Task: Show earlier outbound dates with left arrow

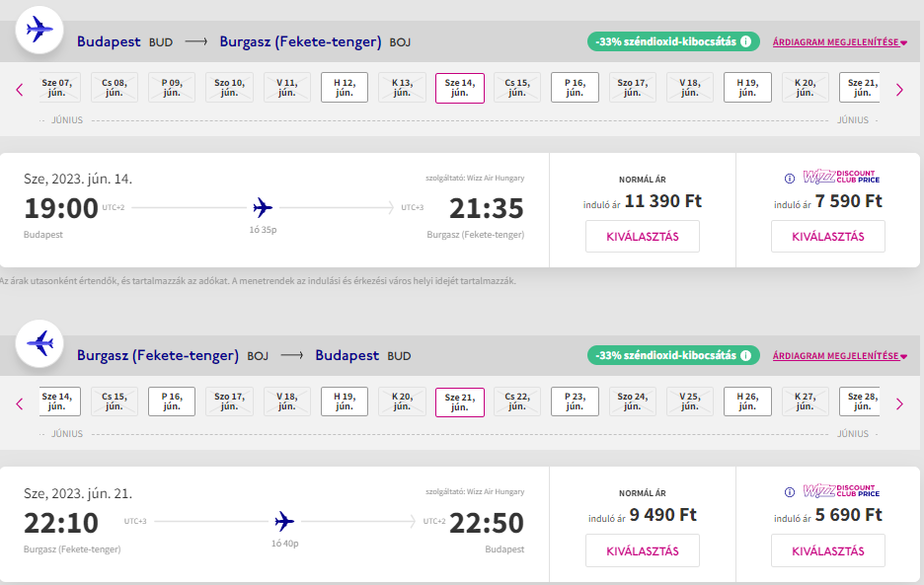Action: coord(20,90)
